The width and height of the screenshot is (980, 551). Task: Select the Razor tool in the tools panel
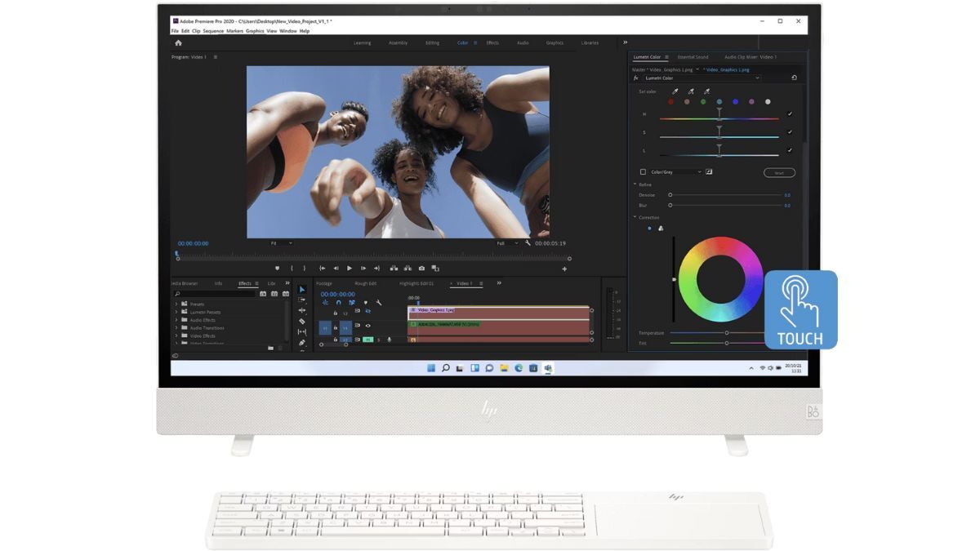(302, 322)
